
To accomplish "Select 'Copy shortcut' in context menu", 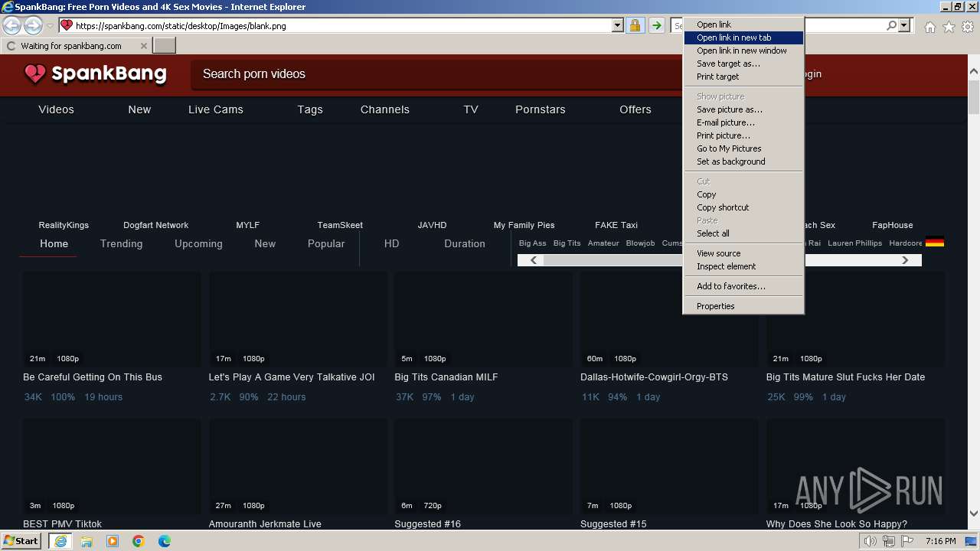I will pos(743,207).
